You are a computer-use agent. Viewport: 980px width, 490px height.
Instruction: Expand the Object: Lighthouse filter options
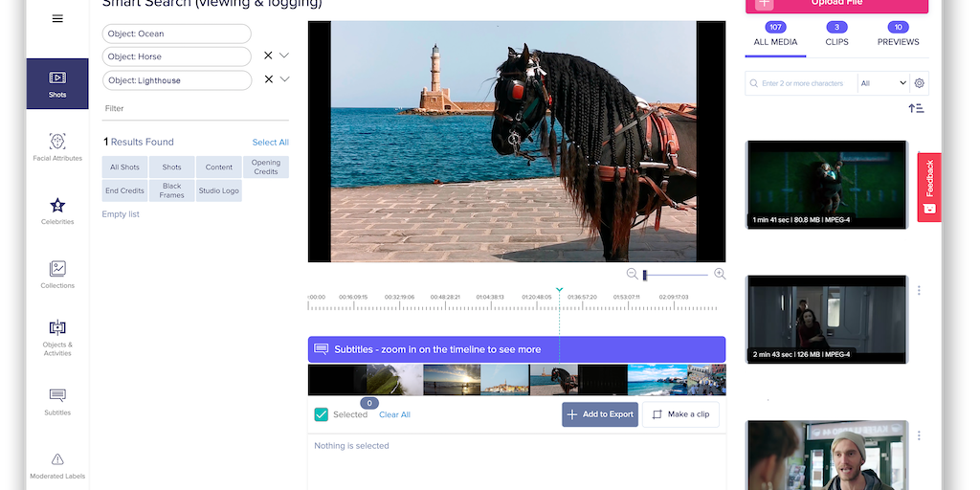[284, 79]
